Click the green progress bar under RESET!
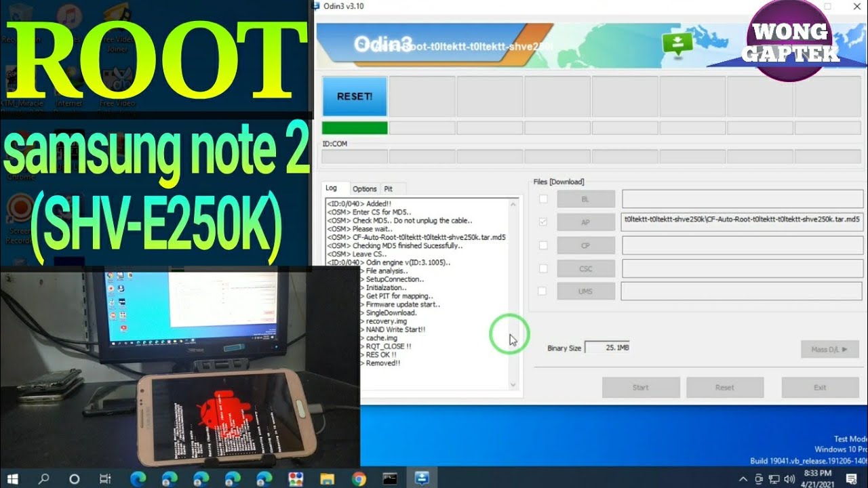Viewport: 868px width, 488px height. click(x=355, y=127)
